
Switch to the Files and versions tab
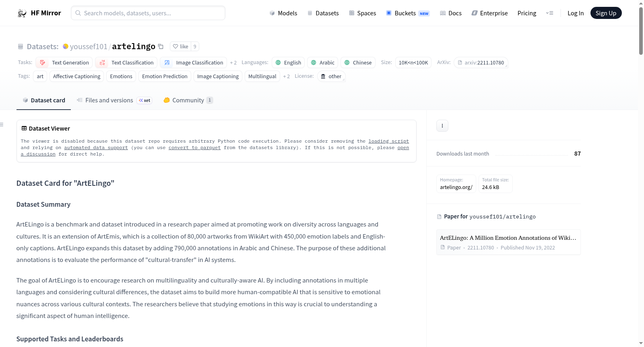[x=114, y=100]
